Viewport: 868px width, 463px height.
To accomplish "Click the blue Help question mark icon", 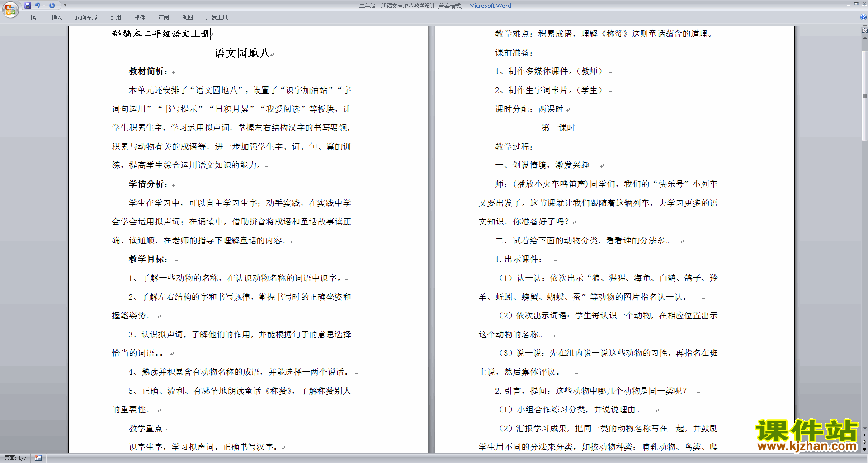I will pyautogui.click(x=863, y=18).
